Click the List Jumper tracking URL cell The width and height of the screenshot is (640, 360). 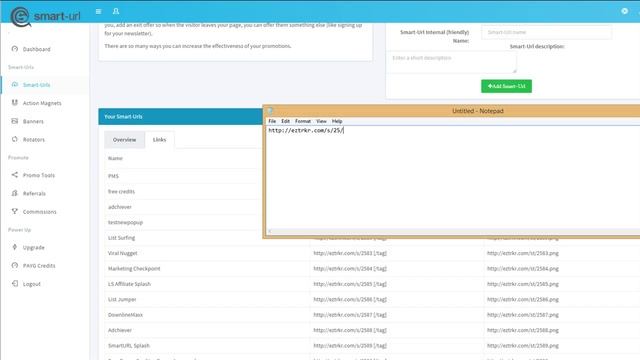(350, 300)
